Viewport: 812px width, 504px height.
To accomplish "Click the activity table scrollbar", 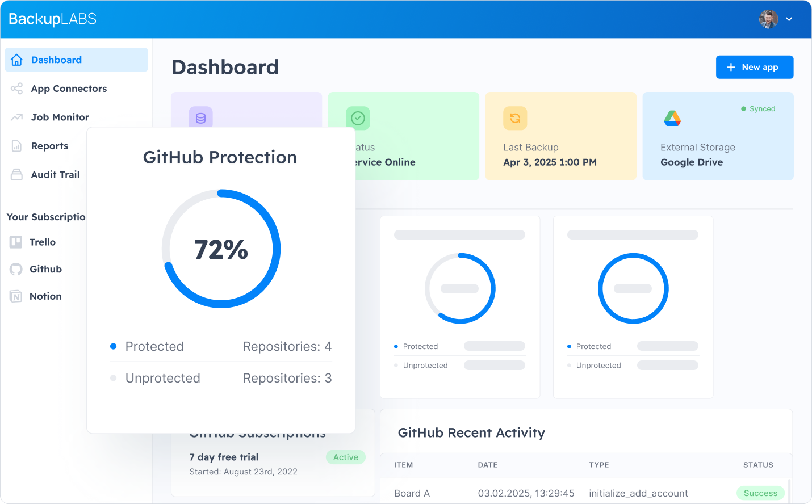I will pyautogui.click(x=789, y=490).
